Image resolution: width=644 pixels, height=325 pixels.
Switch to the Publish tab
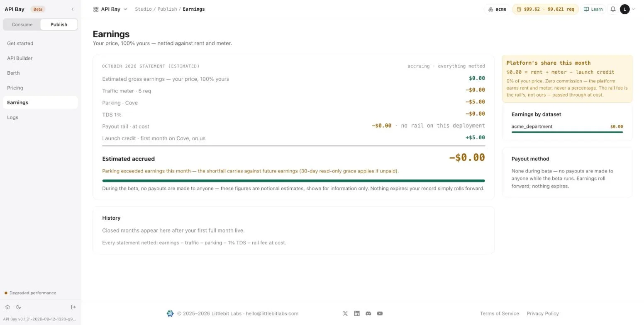pyautogui.click(x=59, y=24)
